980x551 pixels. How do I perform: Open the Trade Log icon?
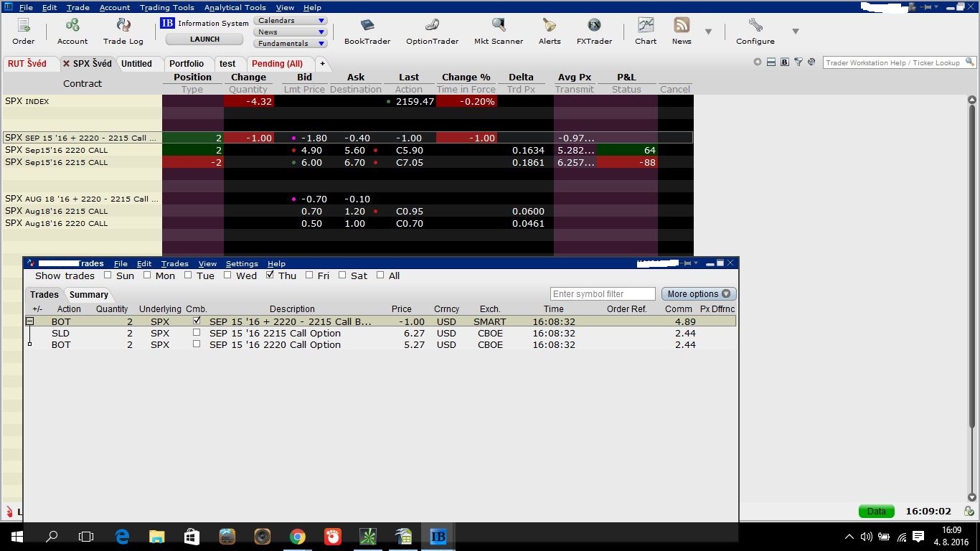click(123, 27)
